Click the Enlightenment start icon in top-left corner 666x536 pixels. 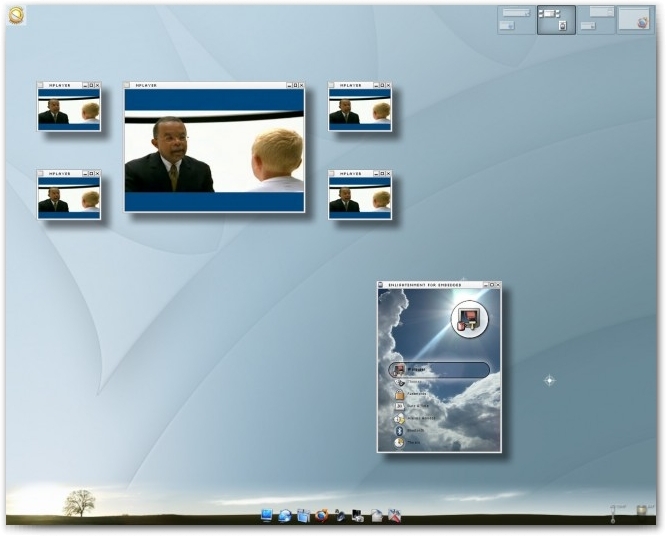click(16, 15)
